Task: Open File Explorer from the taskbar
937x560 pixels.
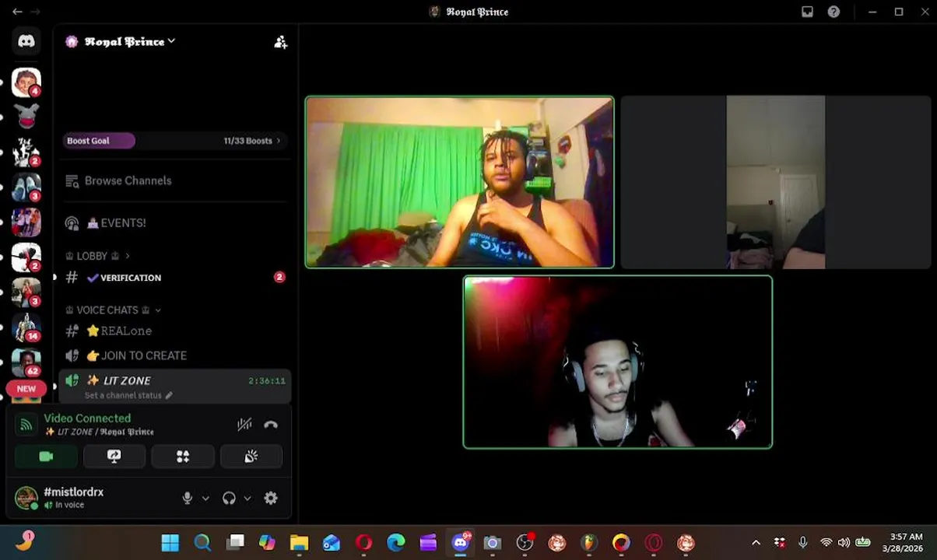Action: [300, 542]
